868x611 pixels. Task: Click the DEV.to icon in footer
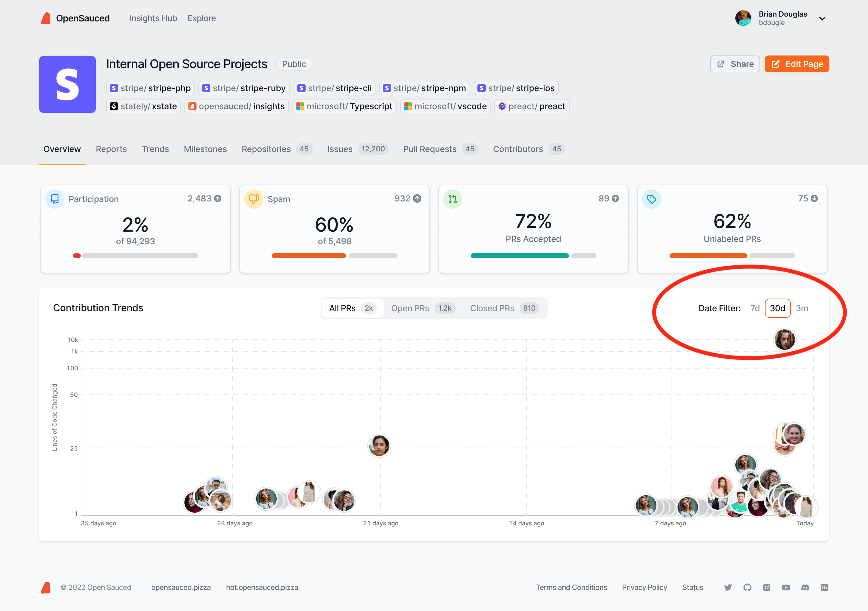[x=825, y=587]
